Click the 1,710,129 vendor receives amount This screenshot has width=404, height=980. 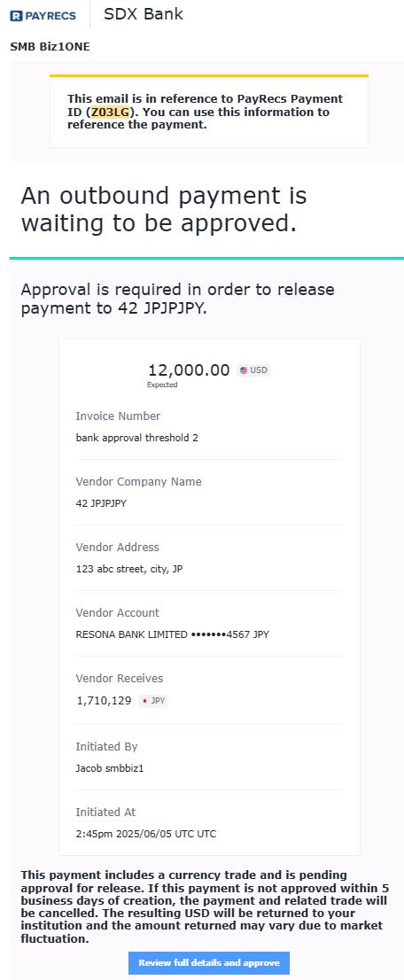[104, 701]
